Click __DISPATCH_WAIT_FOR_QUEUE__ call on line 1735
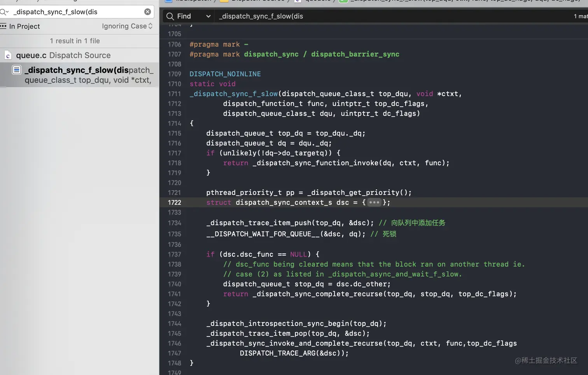The width and height of the screenshot is (588, 375). pos(263,234)
